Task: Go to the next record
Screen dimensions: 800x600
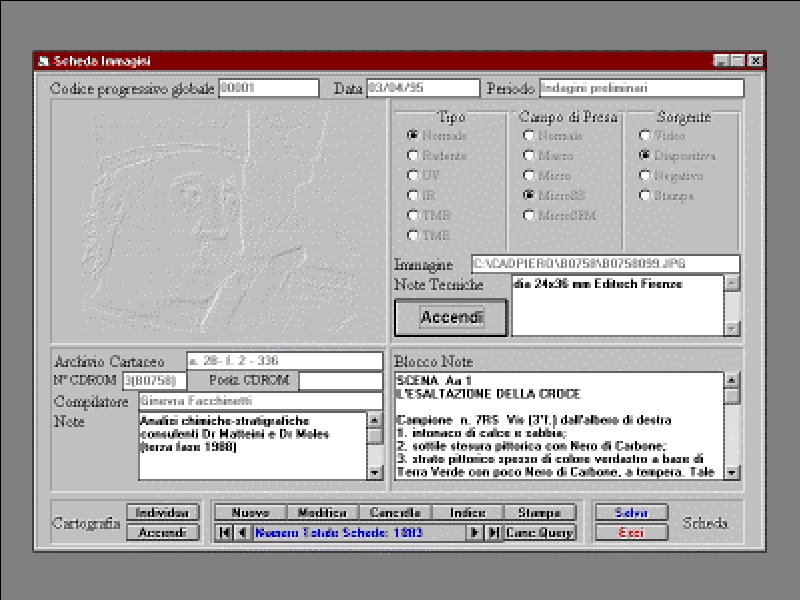Action: pyautogui.click(x=474, y=533)
